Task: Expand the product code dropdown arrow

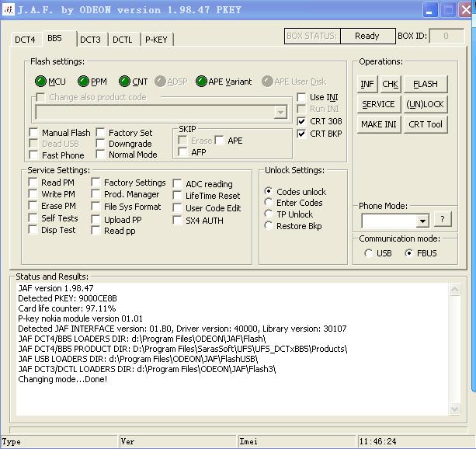Action: click(x=280, y=113)
